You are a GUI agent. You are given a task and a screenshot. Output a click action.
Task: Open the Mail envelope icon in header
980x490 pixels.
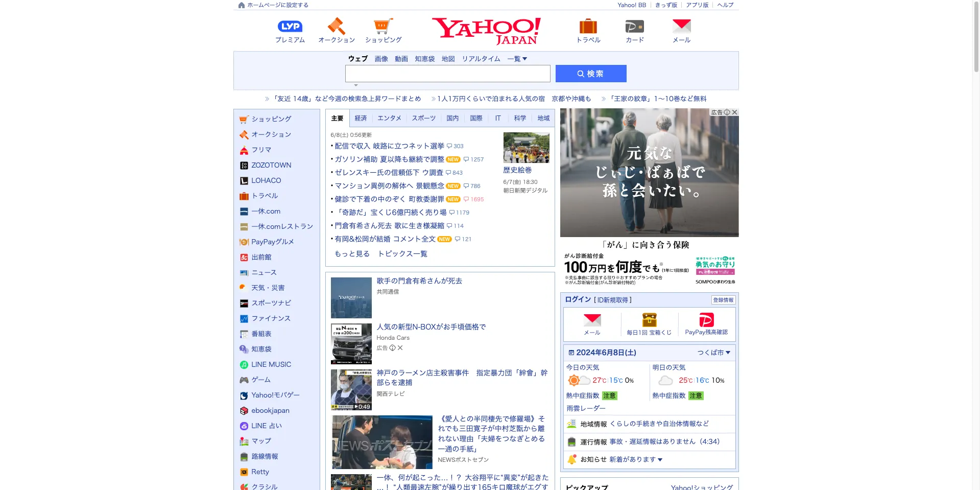click(681, 26)
